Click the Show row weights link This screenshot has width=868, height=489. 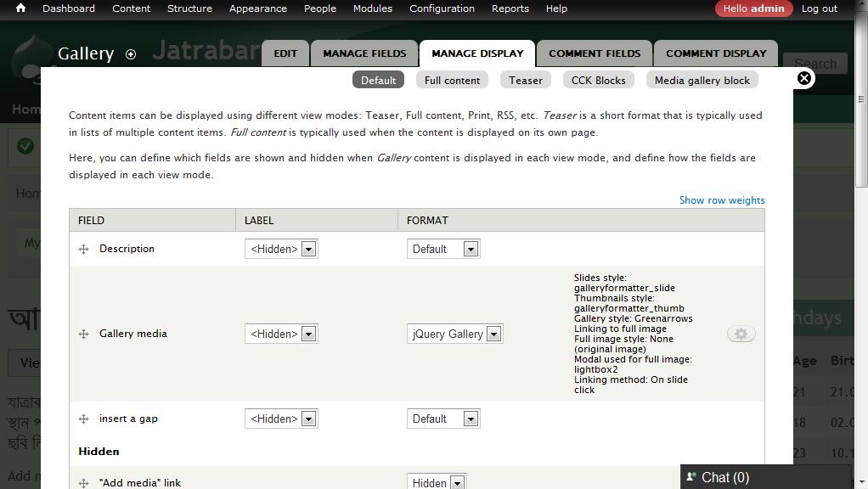tap(722, 200)
